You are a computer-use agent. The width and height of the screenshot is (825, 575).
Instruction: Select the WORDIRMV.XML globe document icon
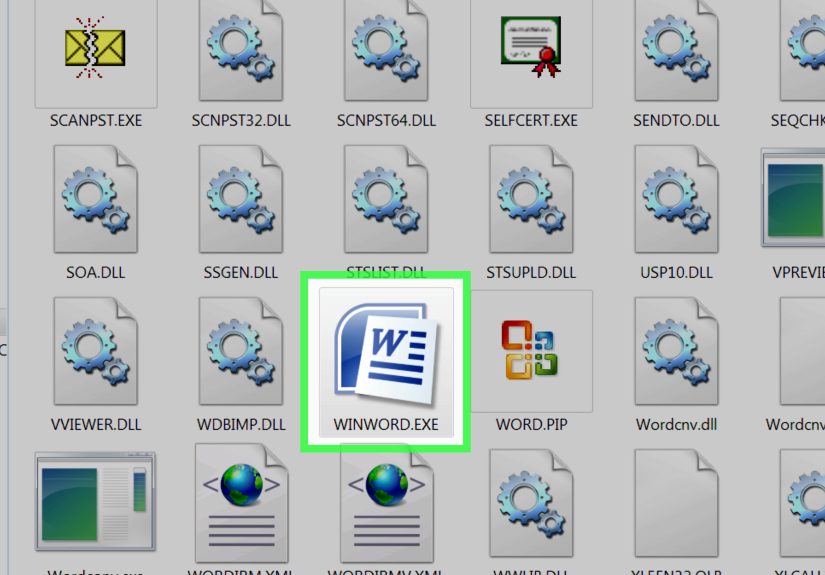click(387, 503)
